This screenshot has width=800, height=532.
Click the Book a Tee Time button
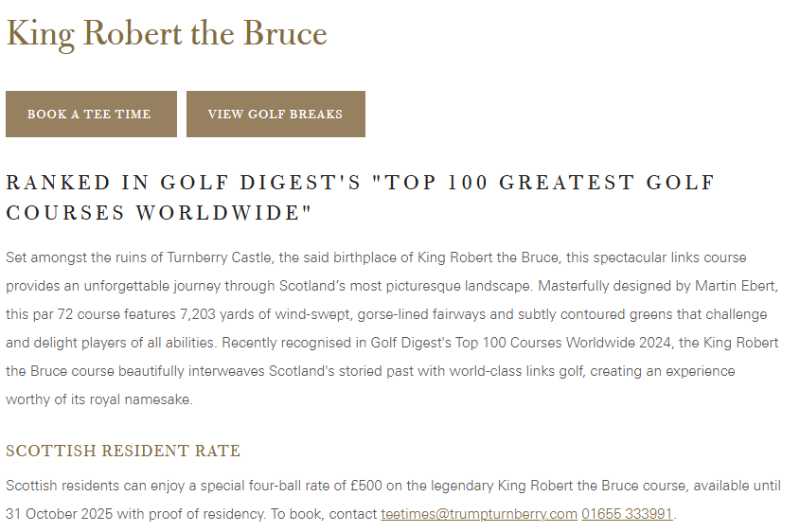click(91, 115)
